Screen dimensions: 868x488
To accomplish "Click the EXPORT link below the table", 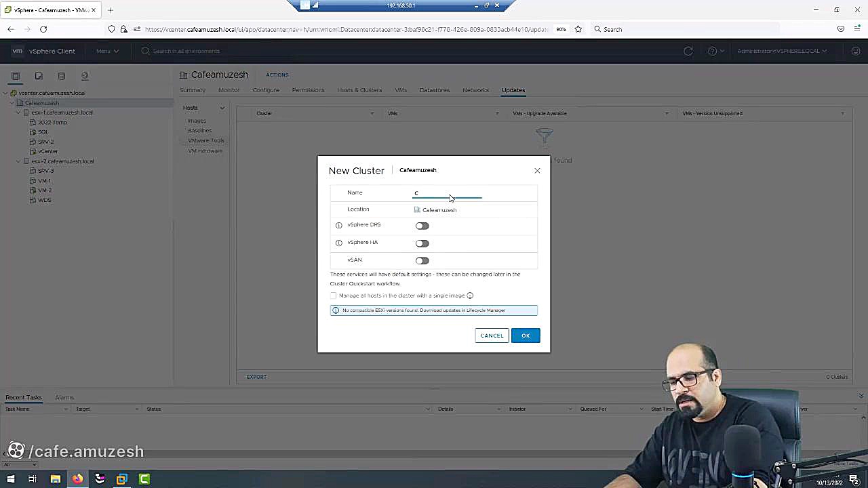I will click(256, 377).
